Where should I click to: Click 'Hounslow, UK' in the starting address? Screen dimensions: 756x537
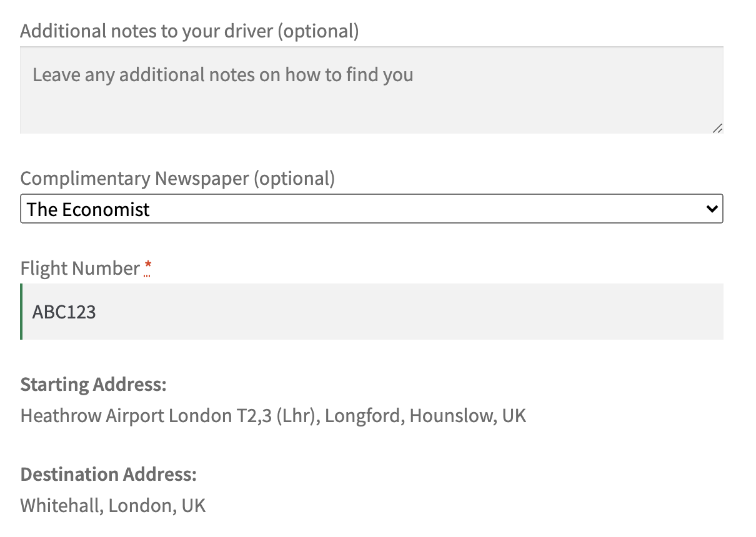pyautogui.click(x=468, y=415)
